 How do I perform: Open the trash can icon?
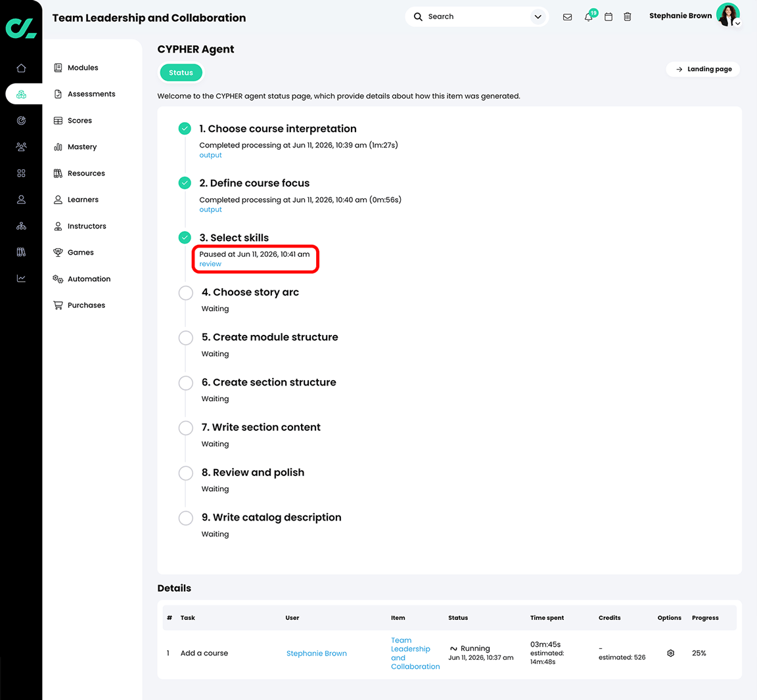[627, 17]
